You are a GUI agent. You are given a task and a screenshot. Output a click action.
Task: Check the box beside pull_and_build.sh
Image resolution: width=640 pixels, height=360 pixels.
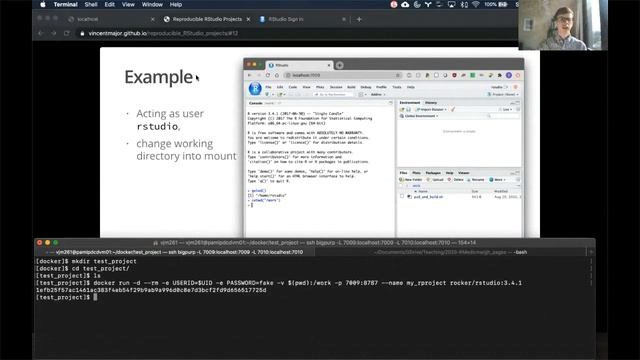click(402, 196)
